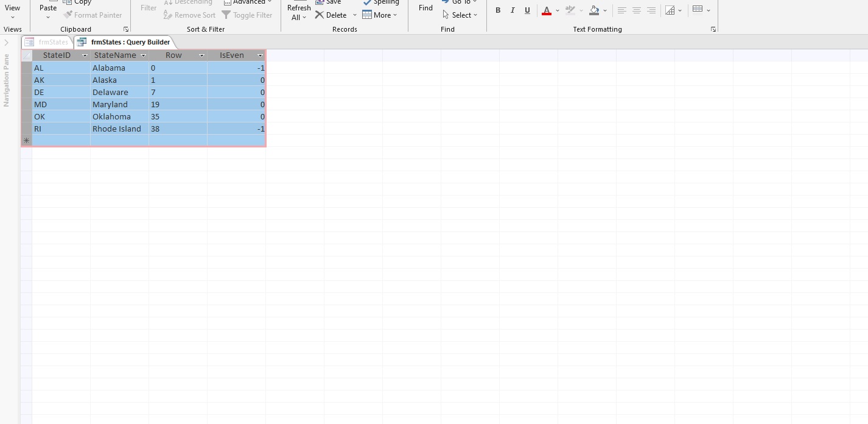The image size is (868, 424).
Task: Open background color dropdown arrow
Action: click(605, 10)
